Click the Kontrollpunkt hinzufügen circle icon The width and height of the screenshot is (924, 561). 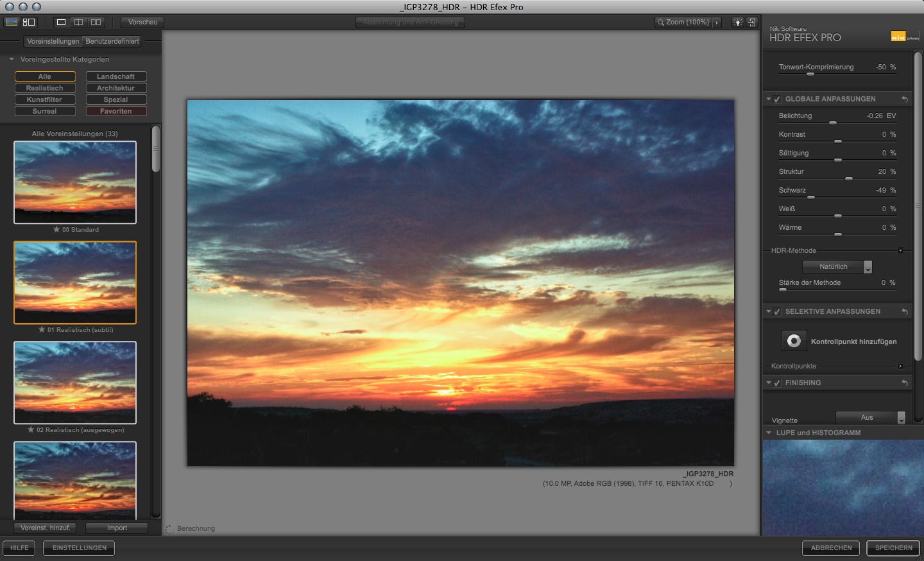[x=794, y=341]
